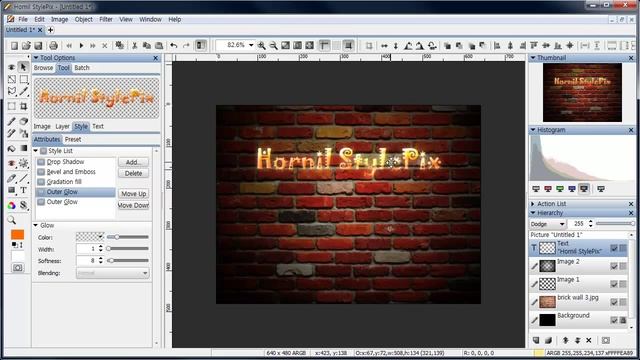Click the glow Width input field

(x=86, y=249)
